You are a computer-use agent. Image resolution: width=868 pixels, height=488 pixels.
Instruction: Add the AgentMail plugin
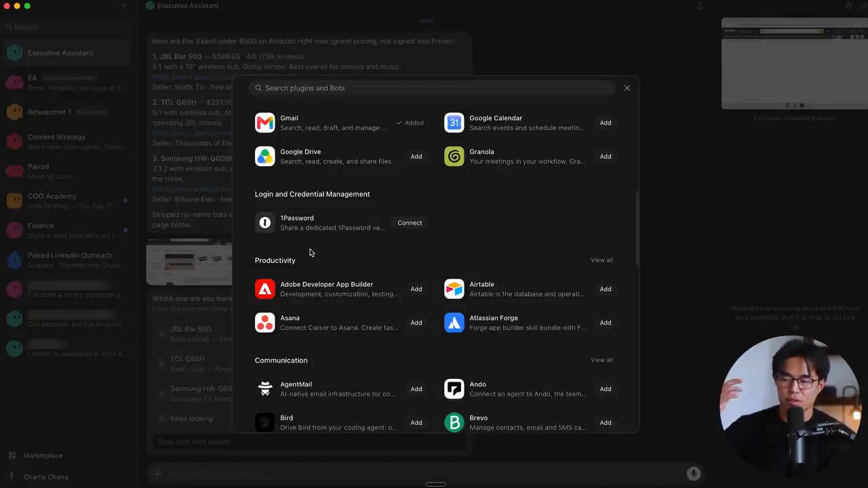[416, 389]
